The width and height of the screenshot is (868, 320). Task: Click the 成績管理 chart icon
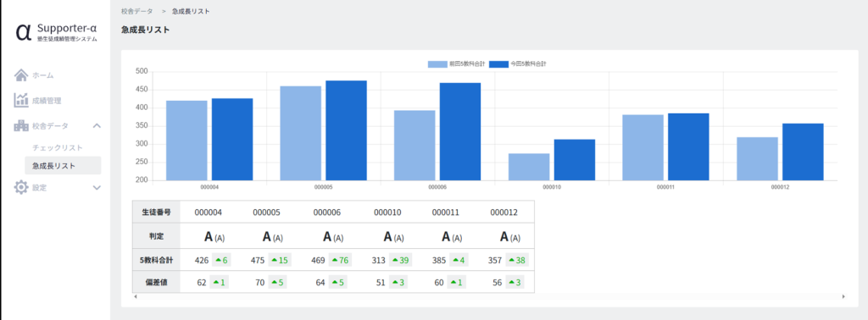pyautogui.click(x=21, y=101)
